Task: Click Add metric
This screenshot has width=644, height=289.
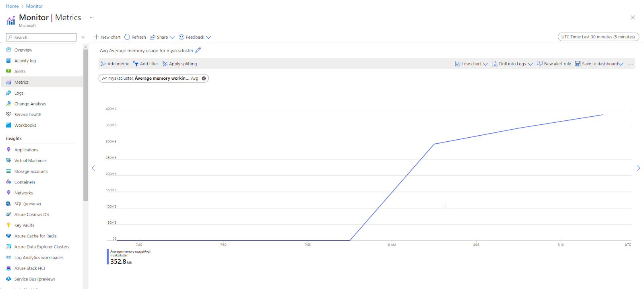Action: [115, 64]
